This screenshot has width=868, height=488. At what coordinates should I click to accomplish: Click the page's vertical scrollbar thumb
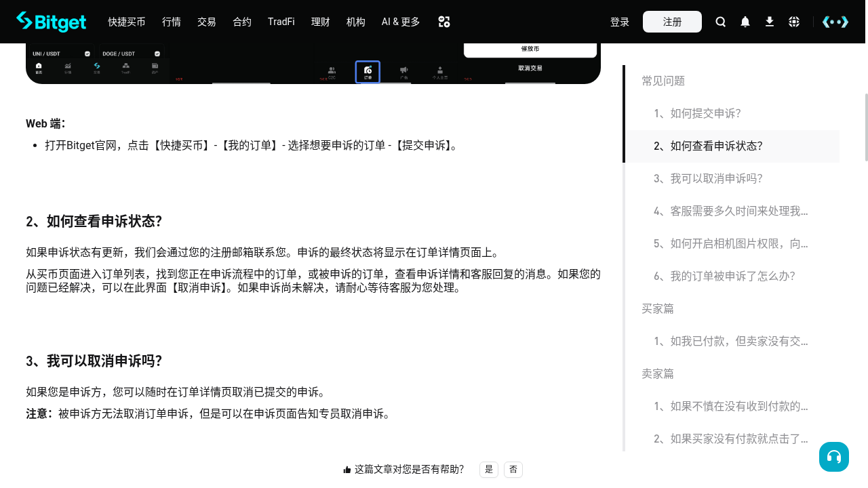pos(865,127)
